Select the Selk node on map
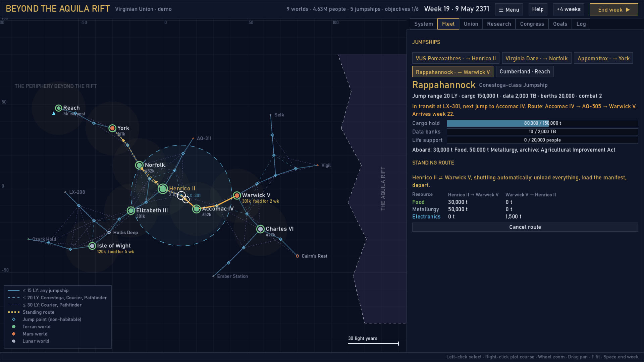Viewport: 644px width, 362px height. pos(270,115)
